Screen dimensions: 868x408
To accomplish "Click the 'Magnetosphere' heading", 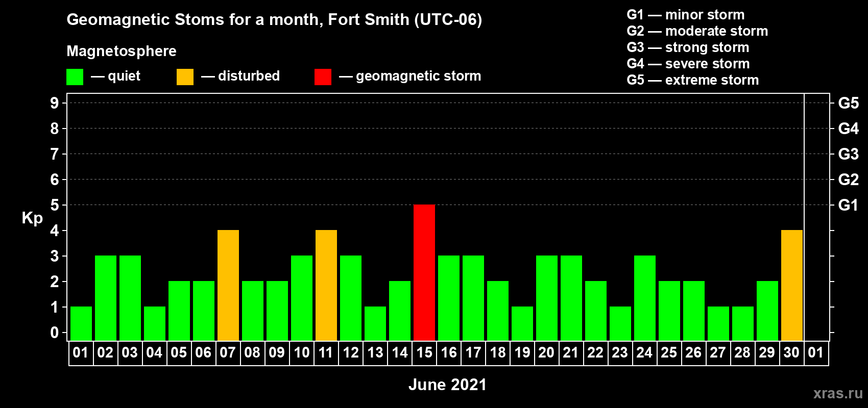I will click(x=122, y=51).
